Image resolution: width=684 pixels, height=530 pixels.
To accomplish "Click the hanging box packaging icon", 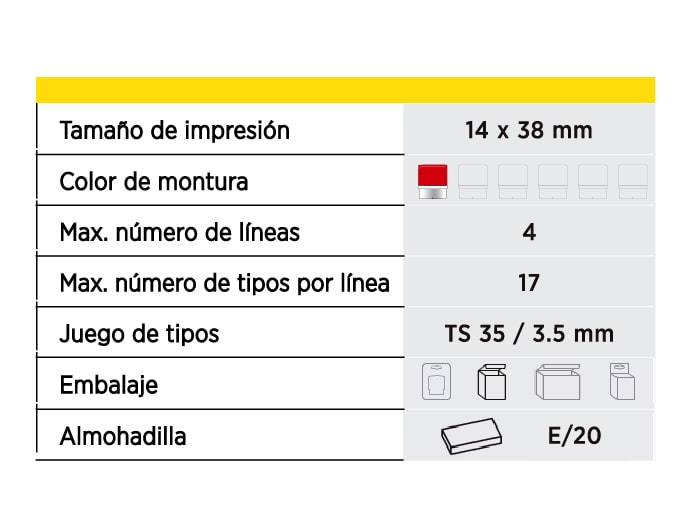I will [x=623, y=382].
